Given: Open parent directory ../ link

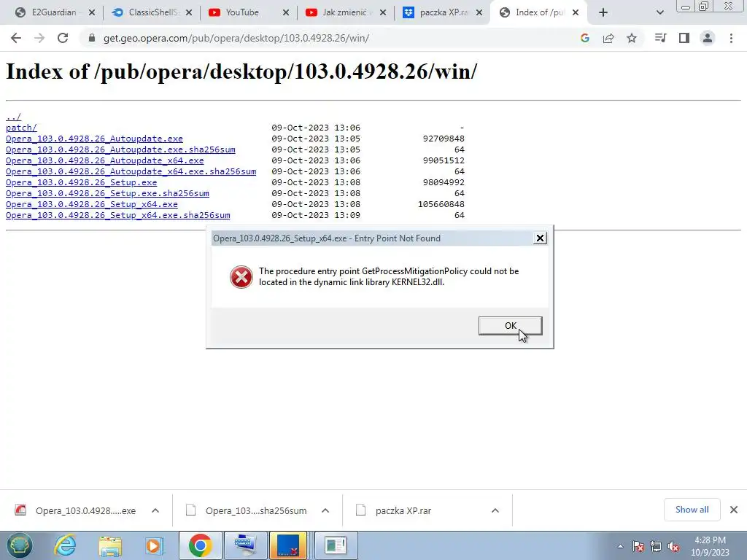Looking at the screenshot, I should 13,117.
